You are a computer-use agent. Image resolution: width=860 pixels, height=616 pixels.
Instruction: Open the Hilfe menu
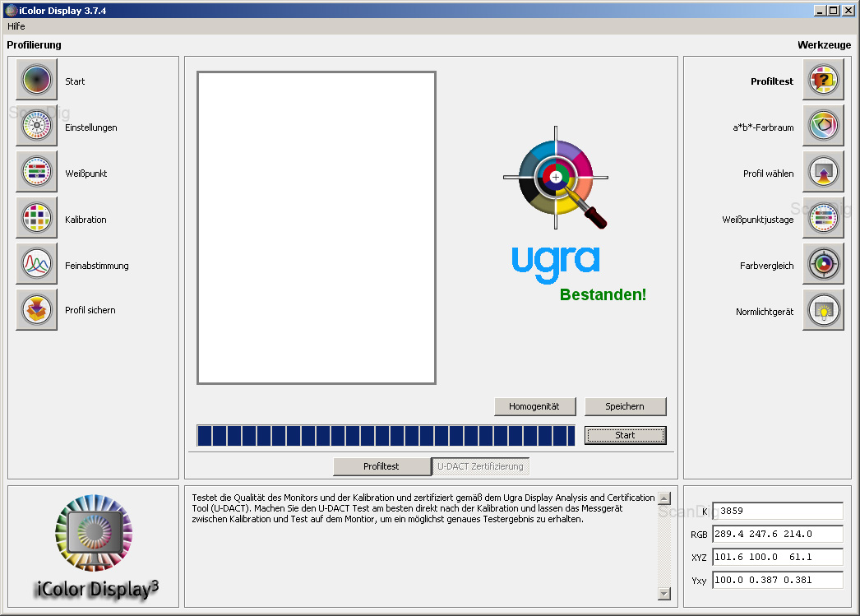[x=16, y=26]
